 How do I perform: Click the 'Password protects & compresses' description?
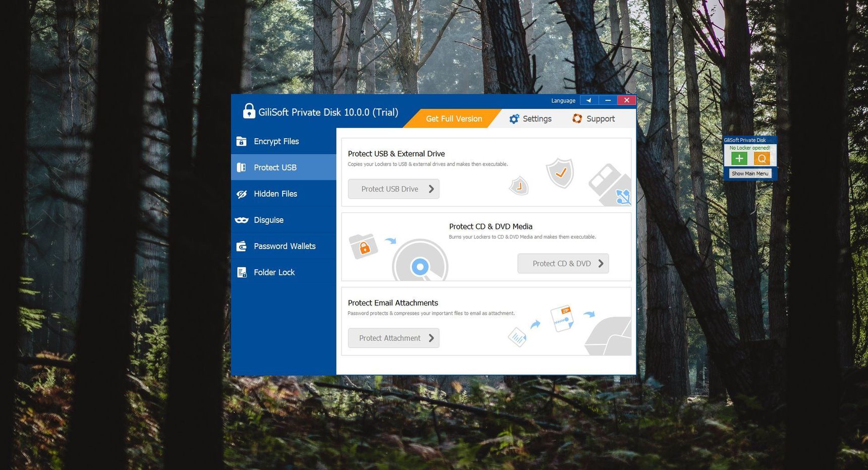point(431,314)
